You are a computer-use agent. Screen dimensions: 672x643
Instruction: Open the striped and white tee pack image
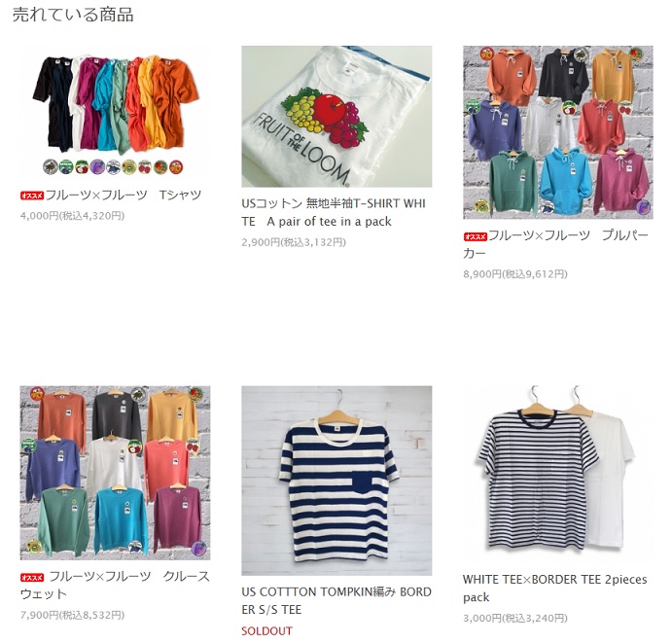click(x=558, y=475)
